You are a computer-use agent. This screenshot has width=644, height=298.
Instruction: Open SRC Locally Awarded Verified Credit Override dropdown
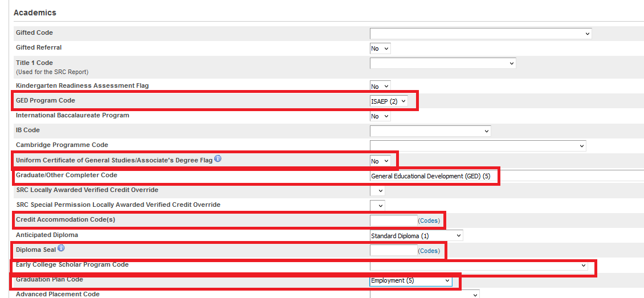pos(377,191)
